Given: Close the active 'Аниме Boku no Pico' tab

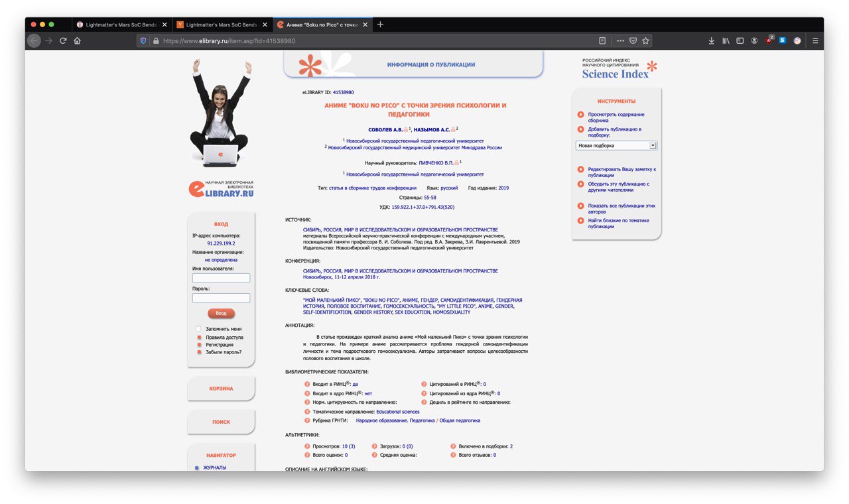Looking at the screenshot, I should coord(365,25).
